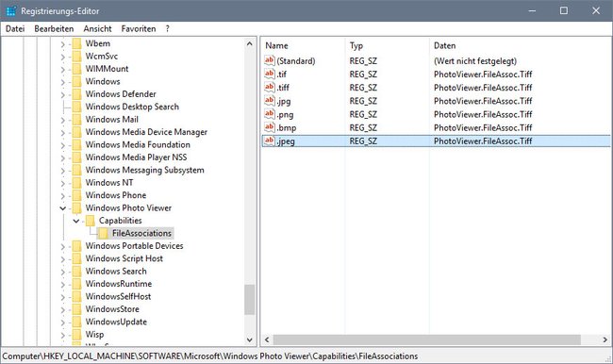This screenshot has height=364, width=613.
Task: Click the folder icon of Capabilities key
Action: (x=91, y=221)
